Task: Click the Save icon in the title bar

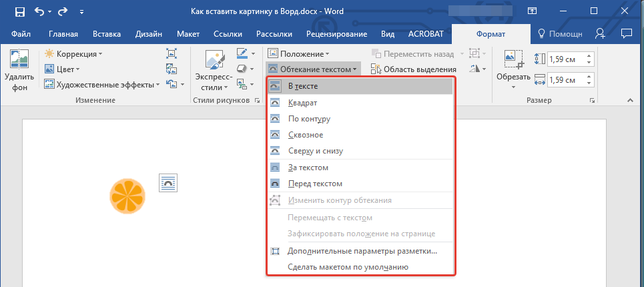Action: coord(19,11)
